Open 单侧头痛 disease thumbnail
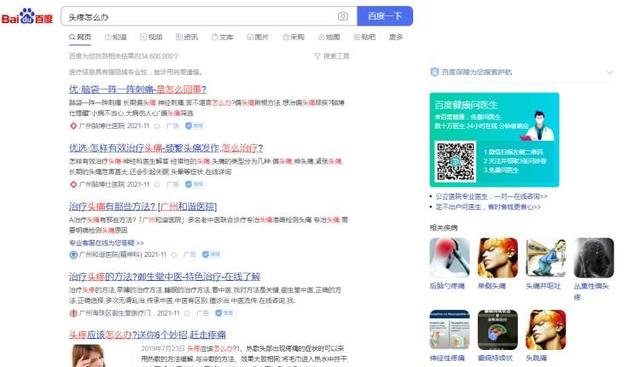The width and height of the screenshot is (640, 367). pos(498,258)
